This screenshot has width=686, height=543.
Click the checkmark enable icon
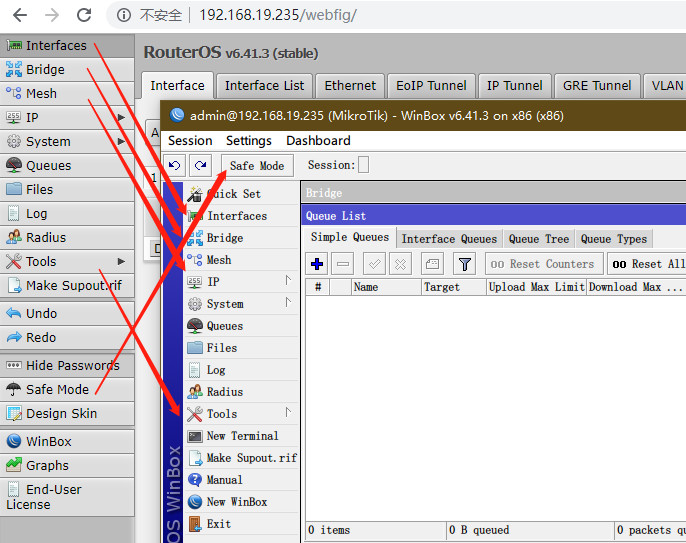point(374,264)
